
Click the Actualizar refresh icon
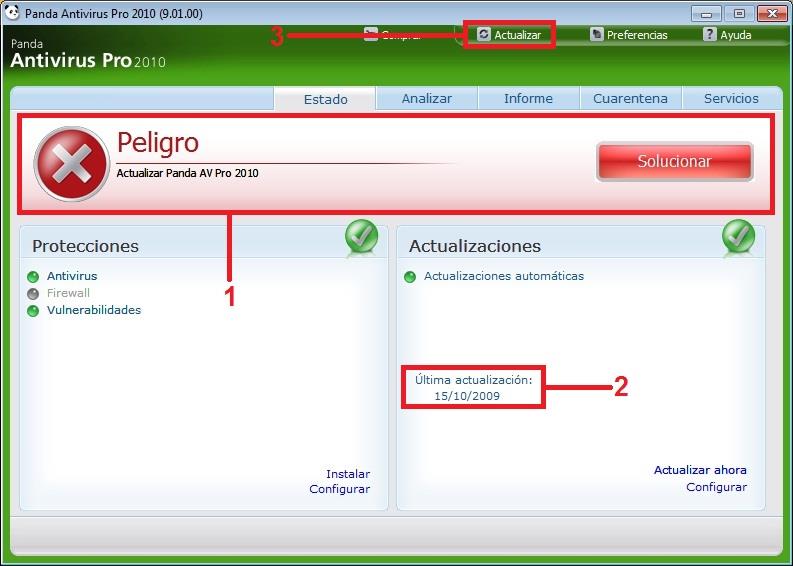pyautogui.click(x=483, y=34)
